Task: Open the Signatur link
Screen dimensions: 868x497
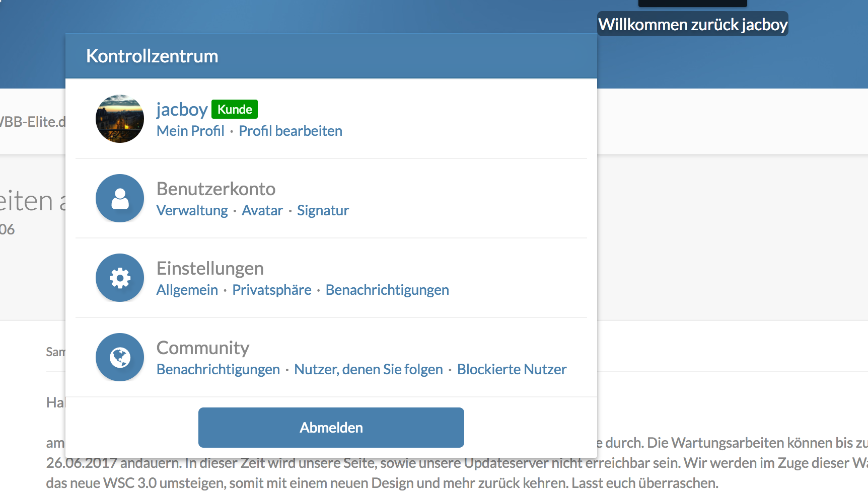Action: (323, 210)
